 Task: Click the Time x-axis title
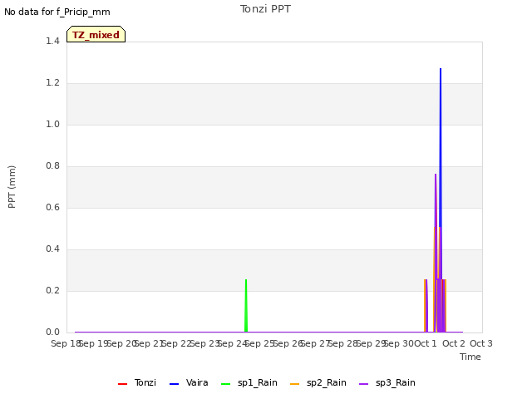tap(470, 357)
